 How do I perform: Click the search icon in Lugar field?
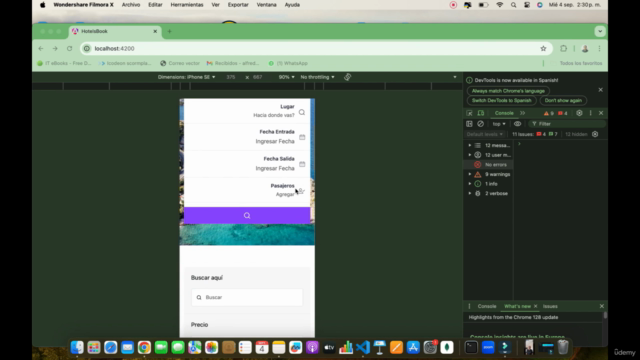(x=302, y=112)
